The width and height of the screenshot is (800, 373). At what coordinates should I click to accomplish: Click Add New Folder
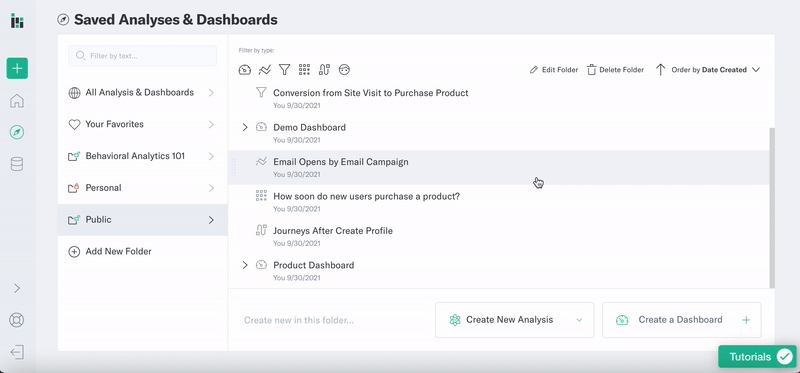coord(110,252)
